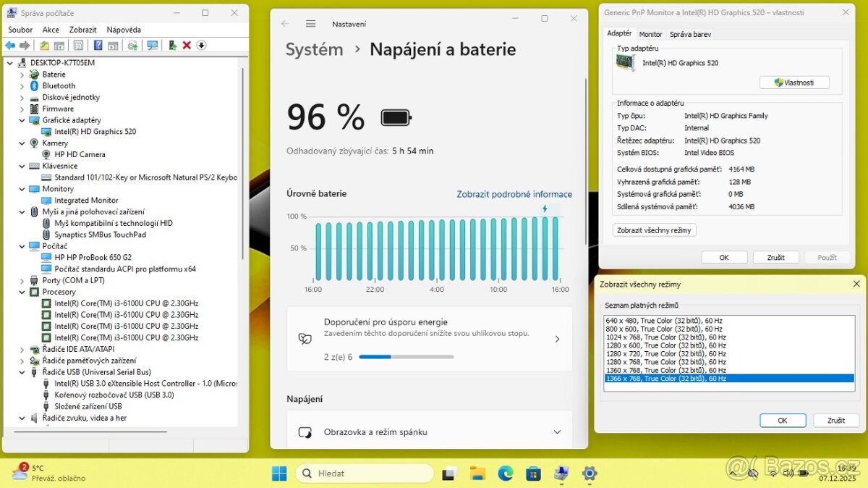Open device Properties via the toolbar icon
Screen dimensions: 868x488
tap(80, 45)
